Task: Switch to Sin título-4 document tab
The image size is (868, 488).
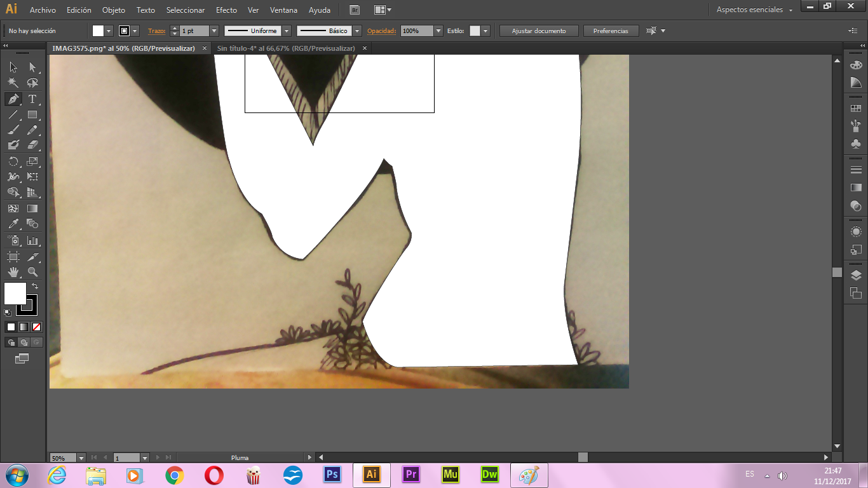Action: 285,48
